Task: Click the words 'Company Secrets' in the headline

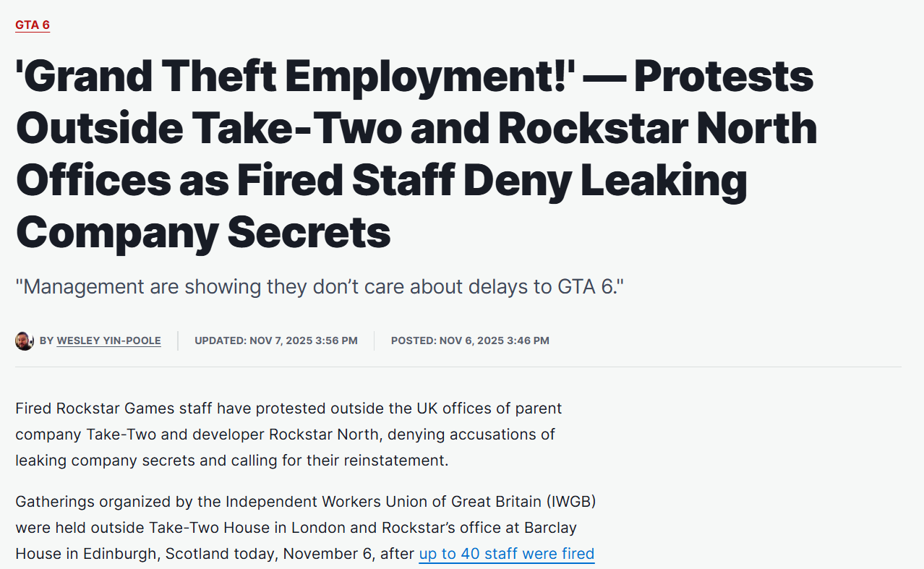Action: (203, 233)
